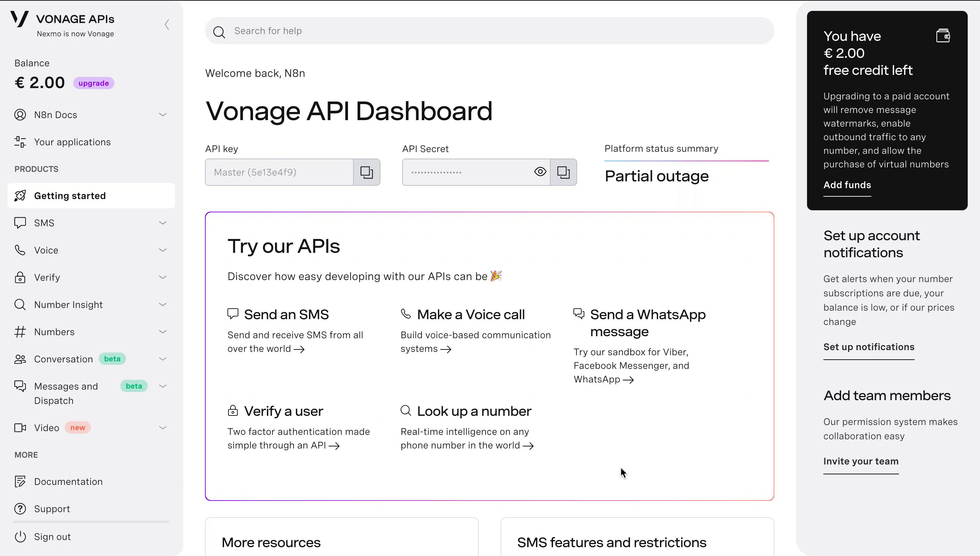Expand the SMS menu chevron
The height and width of the screenshot is (556, 980).
point(163,223)
